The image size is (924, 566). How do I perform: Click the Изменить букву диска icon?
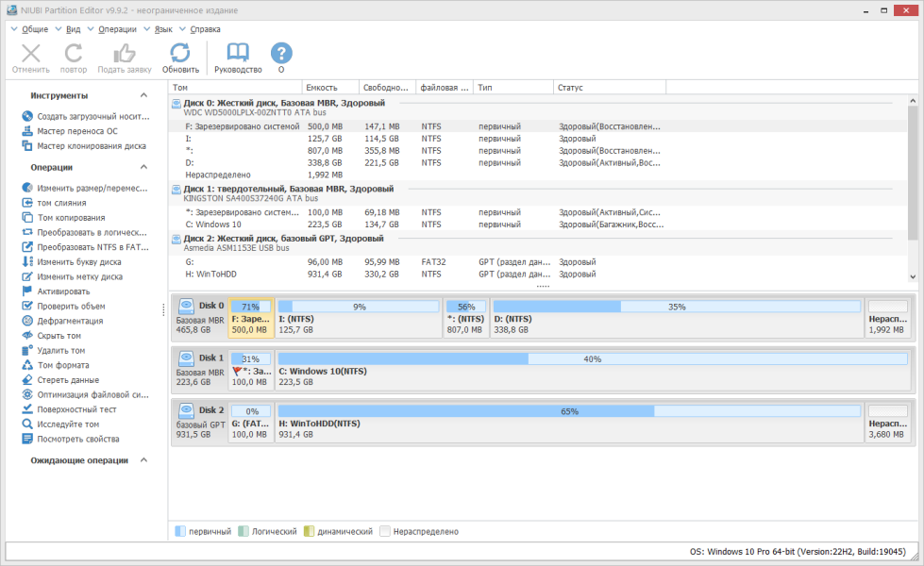click(x=27, y=261)
